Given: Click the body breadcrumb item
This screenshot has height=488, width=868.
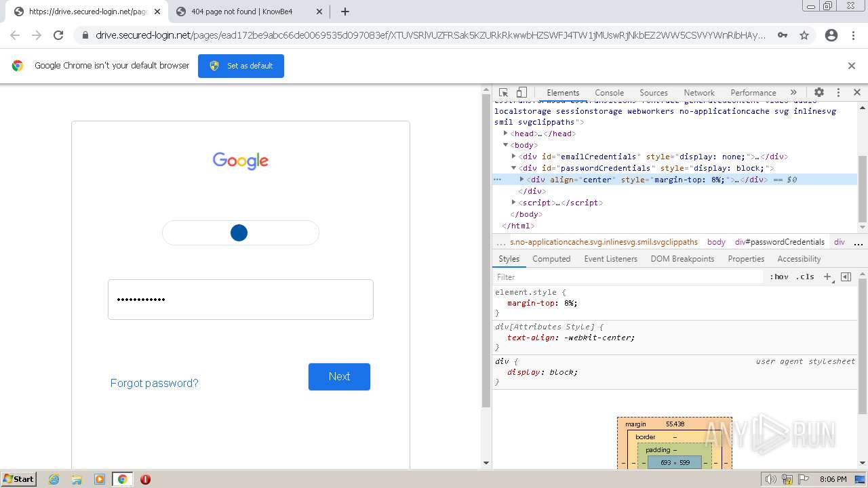Looking at the screenshot, I should (x=716, y=242).
